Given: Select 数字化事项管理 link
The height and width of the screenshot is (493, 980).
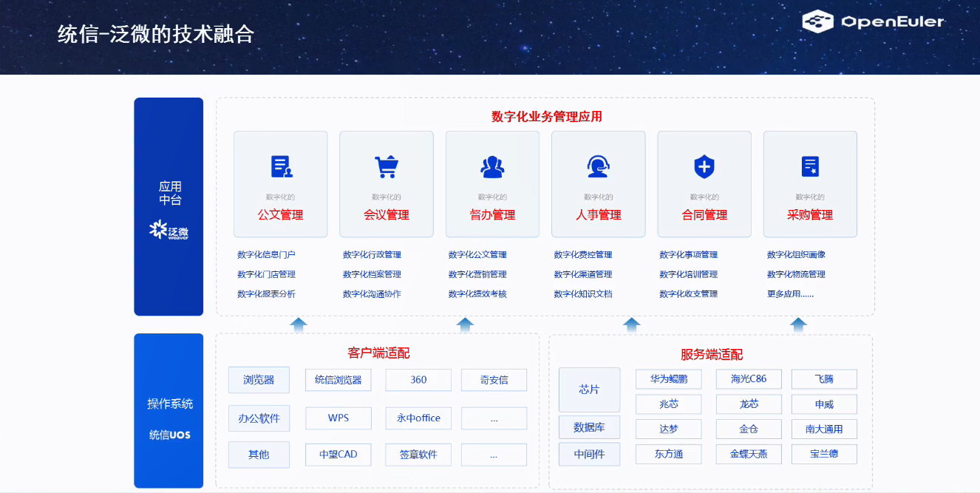Looking at the screenshot, I should pyautogui.click(x=689, y=255).
